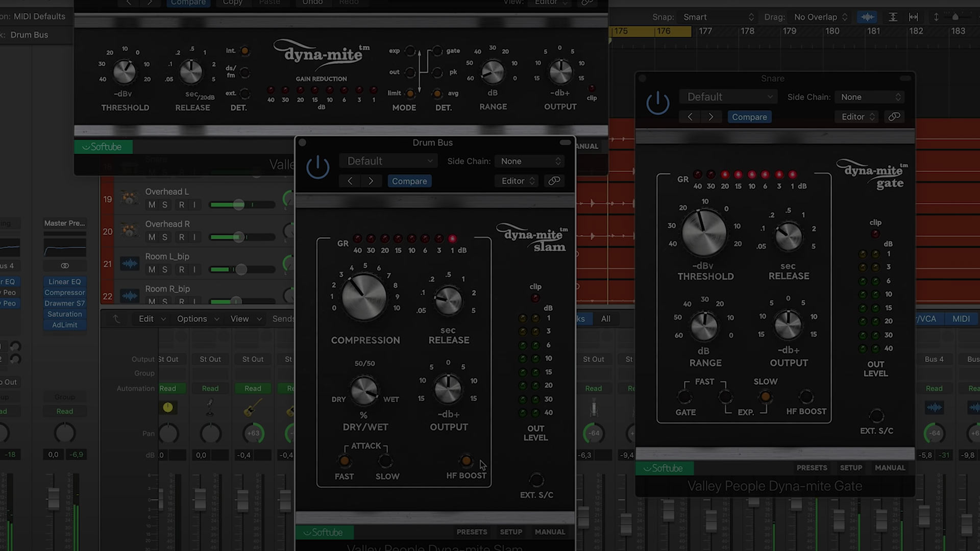Image resolution: width=980 pixels, height=551 pixels.
Task: Click the Snare plugin power icon
Action: (657, 103)
